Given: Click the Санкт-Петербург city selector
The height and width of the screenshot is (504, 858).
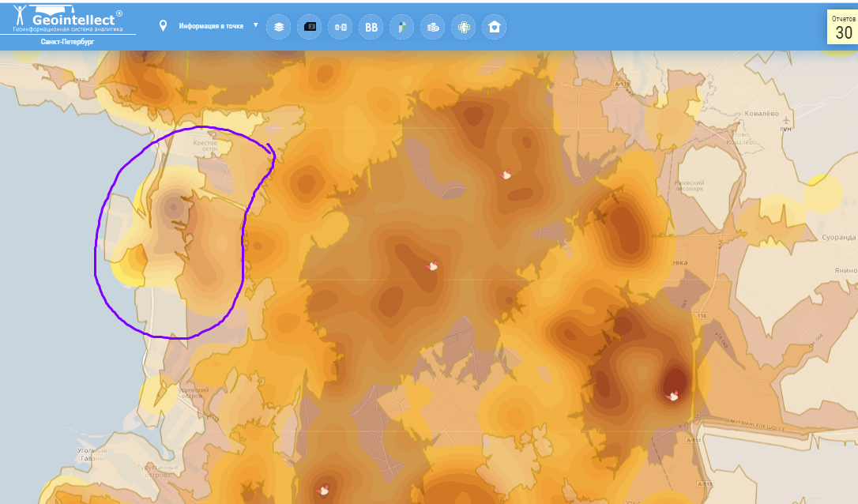Looking at the screenshot, I should [67, 42].
